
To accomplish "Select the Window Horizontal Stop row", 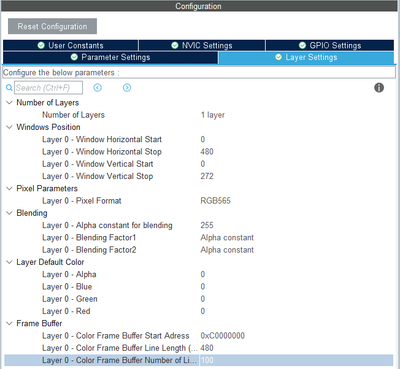I will [198, 152].
